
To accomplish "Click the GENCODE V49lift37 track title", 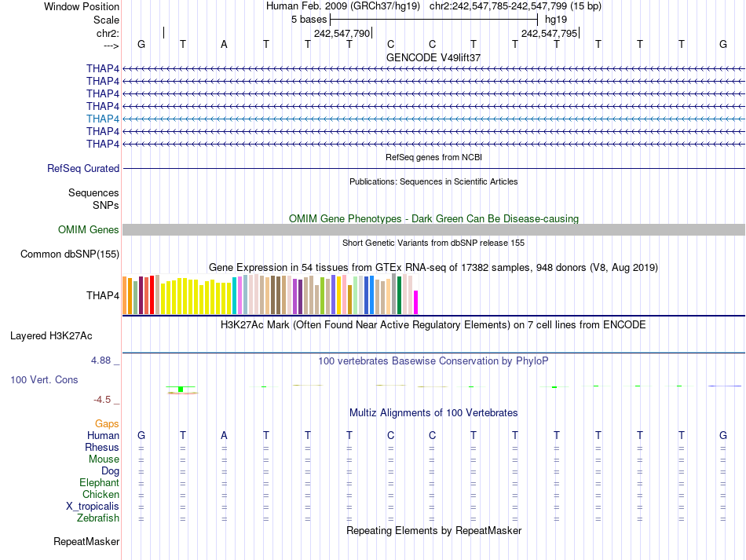I will (x=433, y=57).
